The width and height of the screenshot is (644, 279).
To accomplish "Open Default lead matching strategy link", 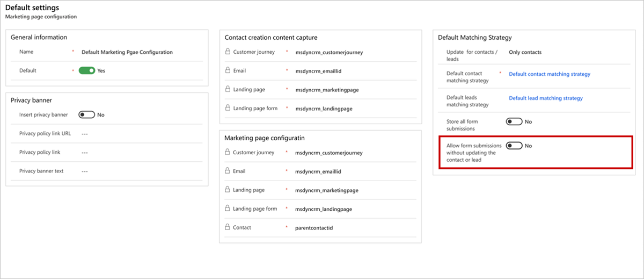I will click(545, 98).
